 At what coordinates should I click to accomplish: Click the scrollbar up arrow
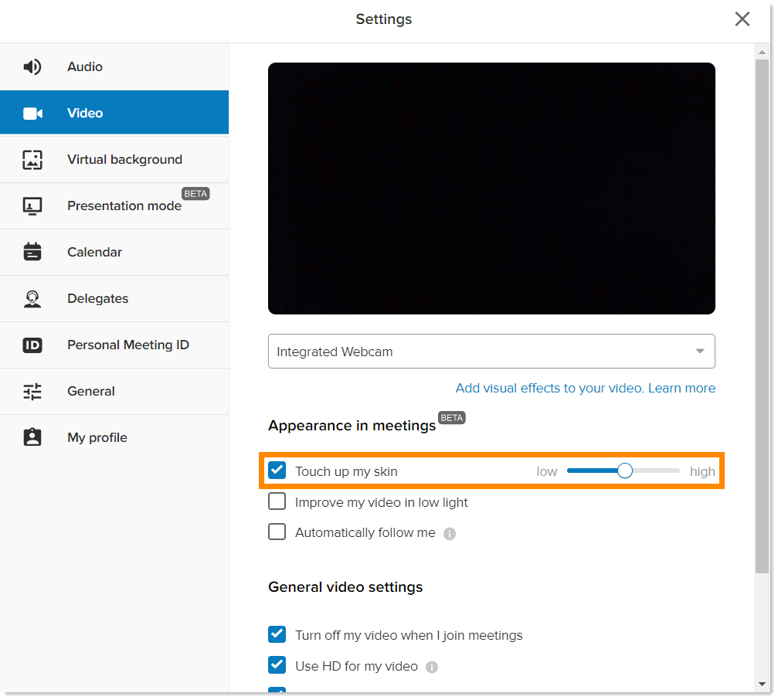762,52
